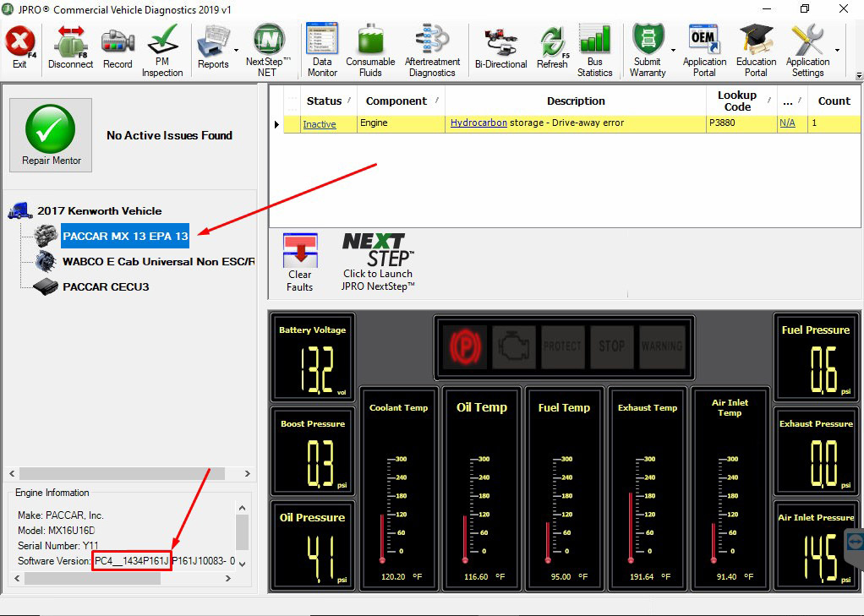Click the Exit toolbar icon
The image size is (864, 616).
[19, 48]
